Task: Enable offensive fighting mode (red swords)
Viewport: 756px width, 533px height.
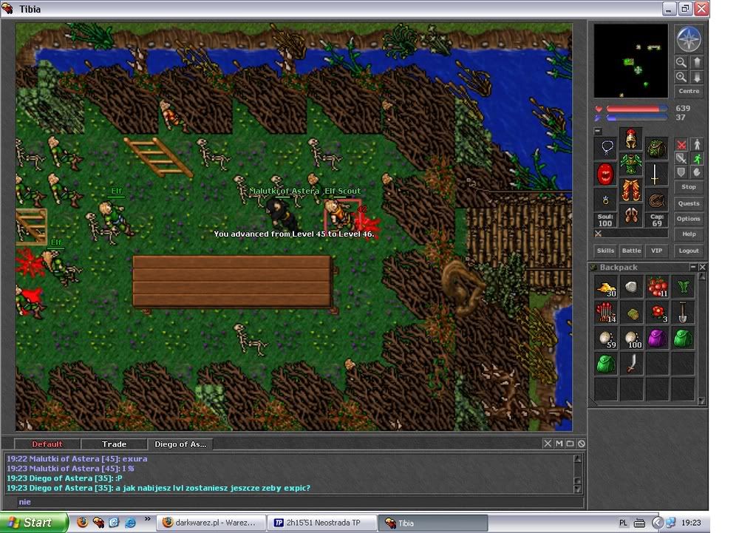Action: tap(681, 145)
